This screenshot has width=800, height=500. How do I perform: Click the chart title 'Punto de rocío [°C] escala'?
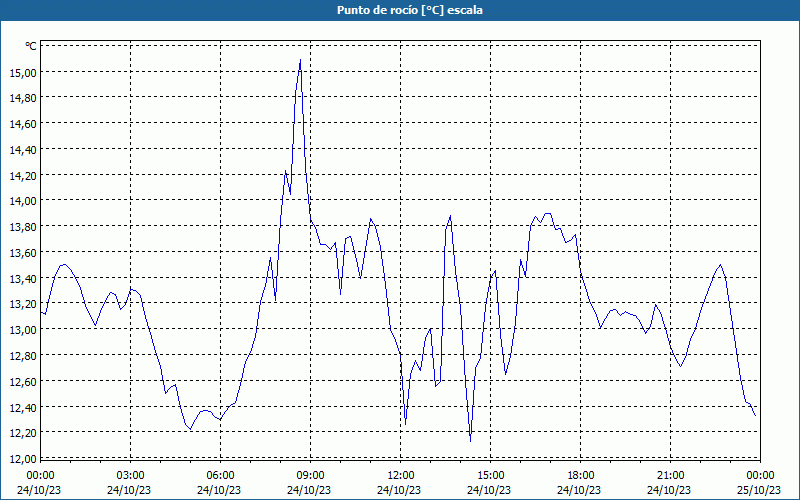(x=410, y=10)
